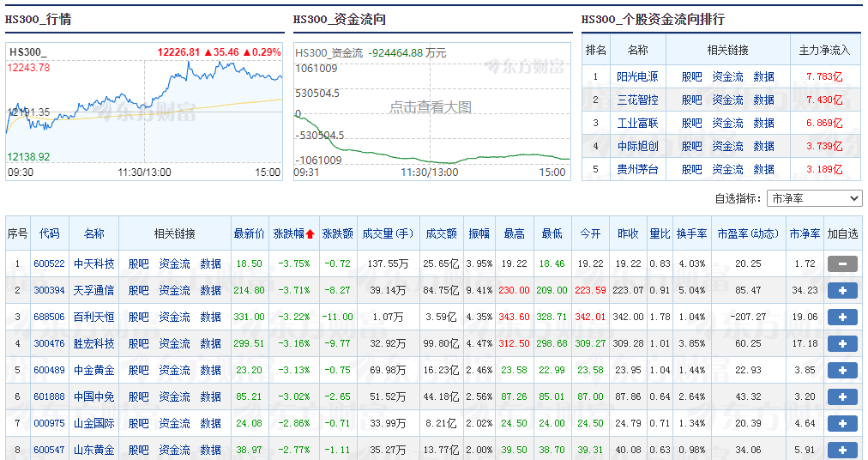This screenshot has width=868, height=460.
Task: Open 数据 link in 百利天恒 row
Action: [211, 317]
